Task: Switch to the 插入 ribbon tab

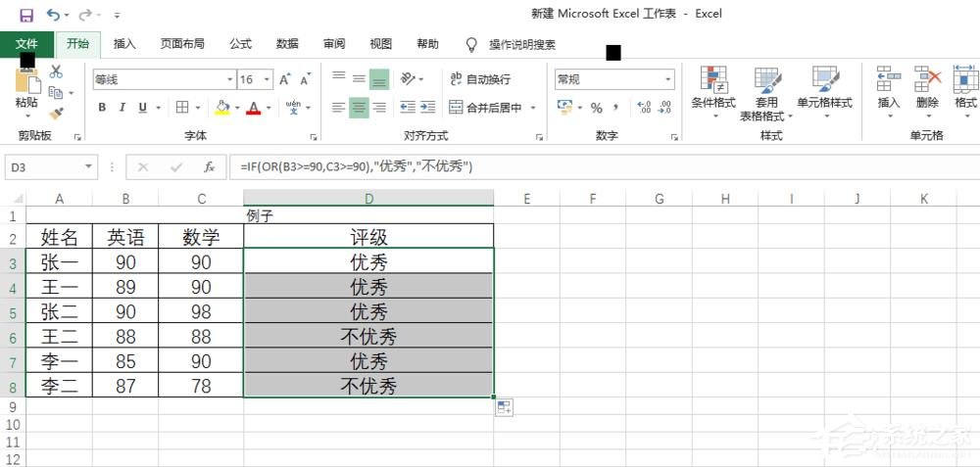Action: (x=124, y=44)
